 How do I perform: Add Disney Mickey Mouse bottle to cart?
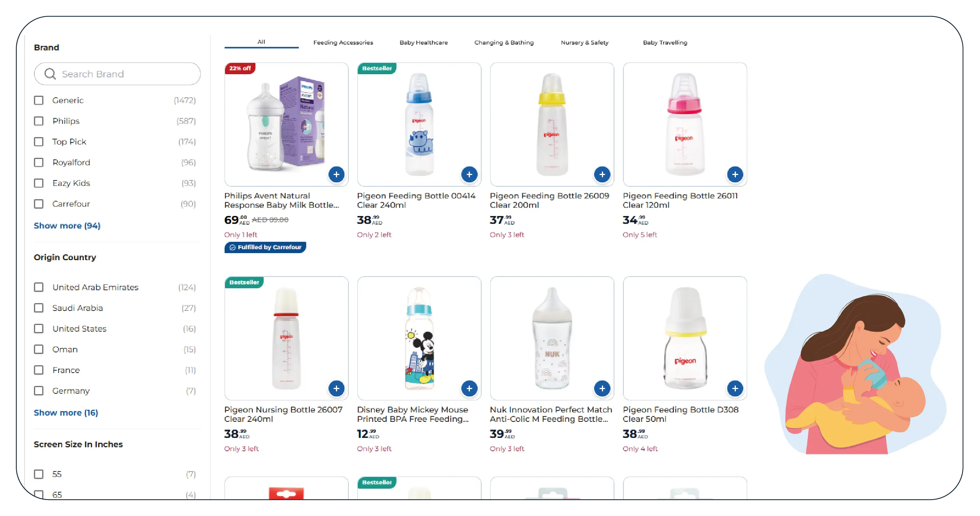pyautogui.click(x=469, y=389)
